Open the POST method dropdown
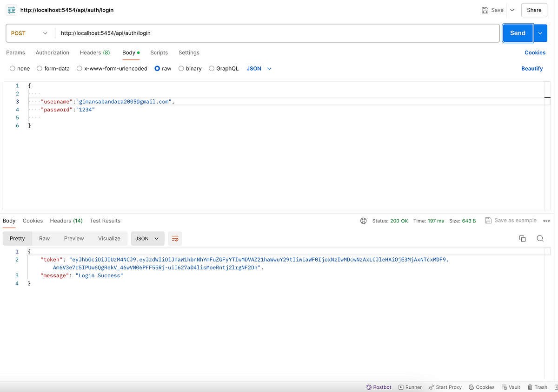Image resolution: width=558 pixels, height=392 pixels. pos(30,33)
